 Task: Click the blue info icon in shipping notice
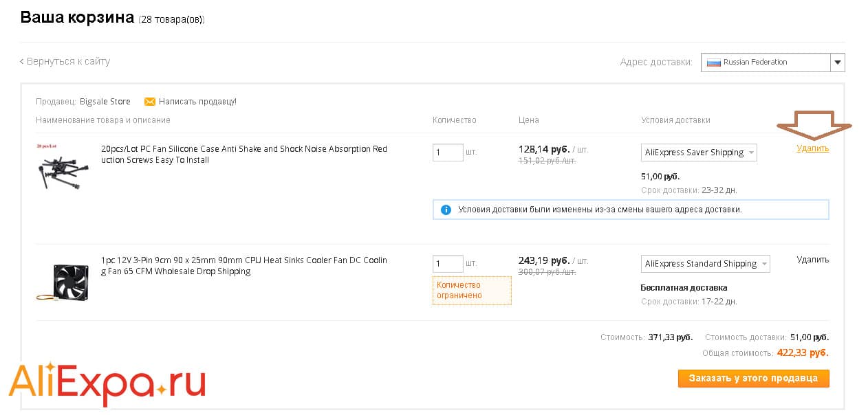pos(446,210)
